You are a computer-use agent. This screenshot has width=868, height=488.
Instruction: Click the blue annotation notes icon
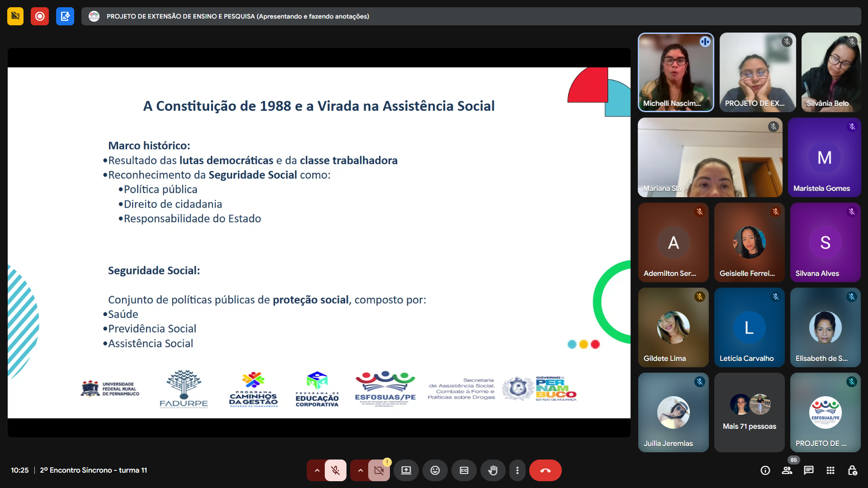click(65, 16)
